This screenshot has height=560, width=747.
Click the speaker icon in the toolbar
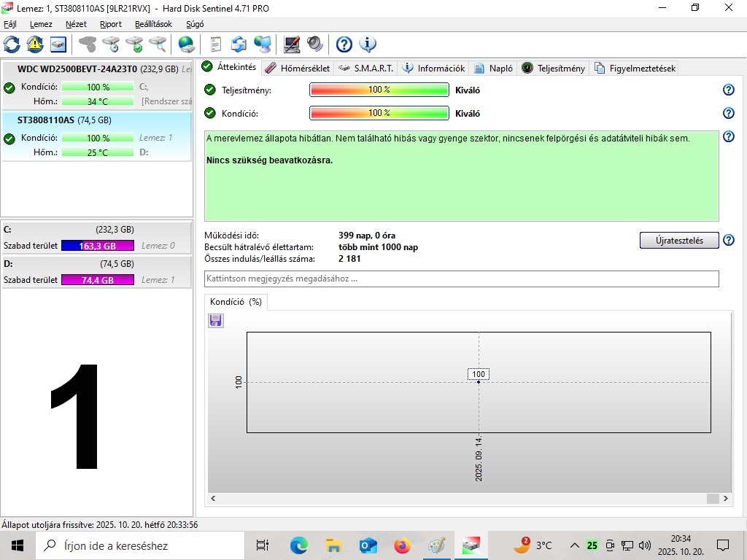pos(315,44)
